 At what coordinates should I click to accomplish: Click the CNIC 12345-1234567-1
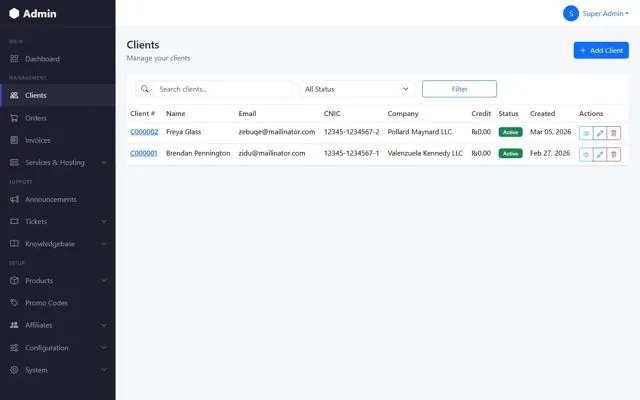(x=351, y=153)
